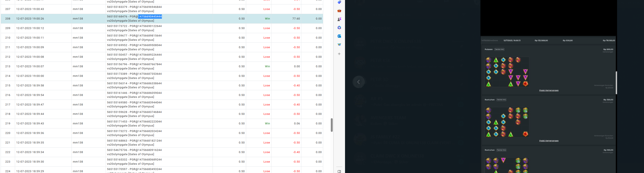
Task: Click the Rp 320,00 Runtuhan symbol grid
Action: [x=507, y=122]
